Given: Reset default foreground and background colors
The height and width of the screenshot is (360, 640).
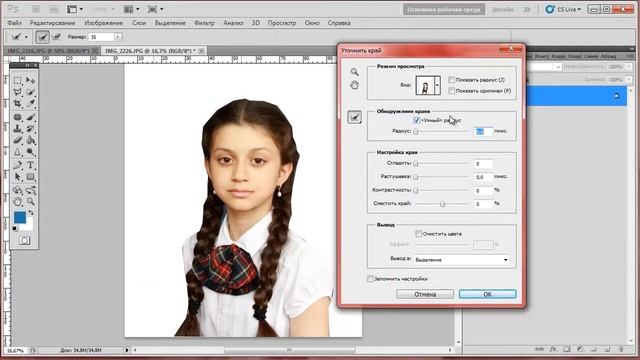Looking at the screenshot, I should point(15,229).
